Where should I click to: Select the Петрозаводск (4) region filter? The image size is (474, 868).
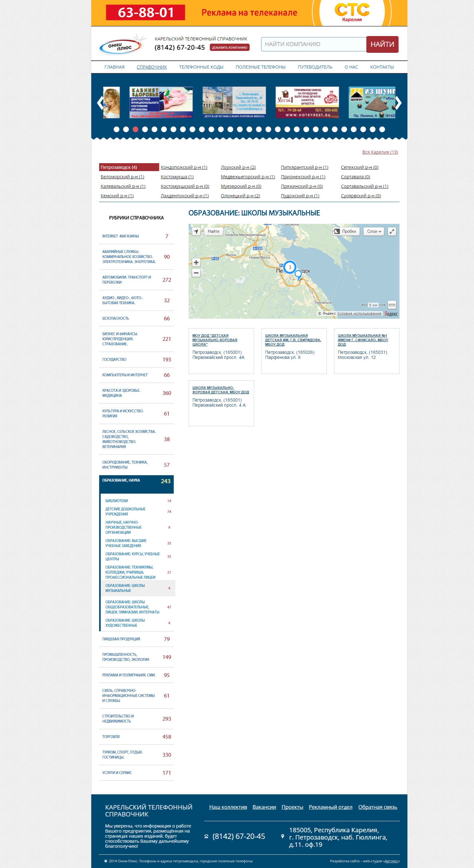[129, 167]
